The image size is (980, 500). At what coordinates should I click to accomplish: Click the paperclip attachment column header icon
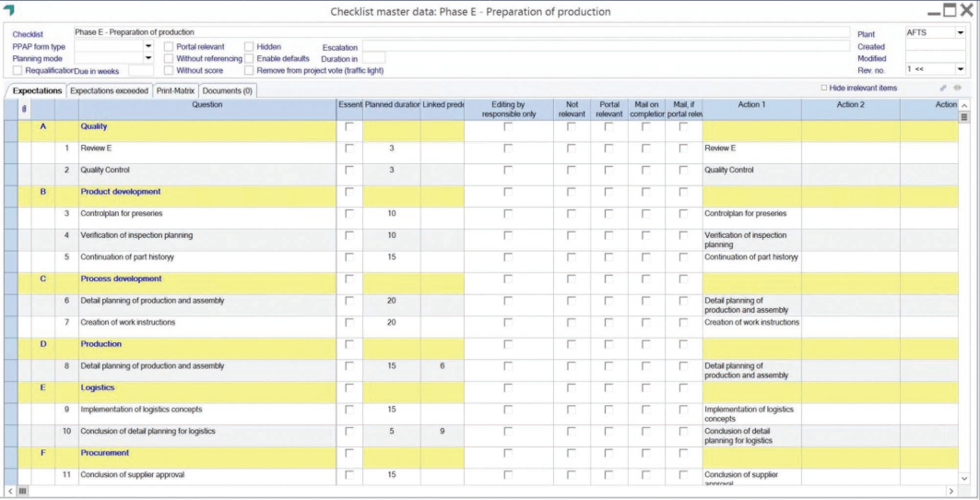pos(24,109)
